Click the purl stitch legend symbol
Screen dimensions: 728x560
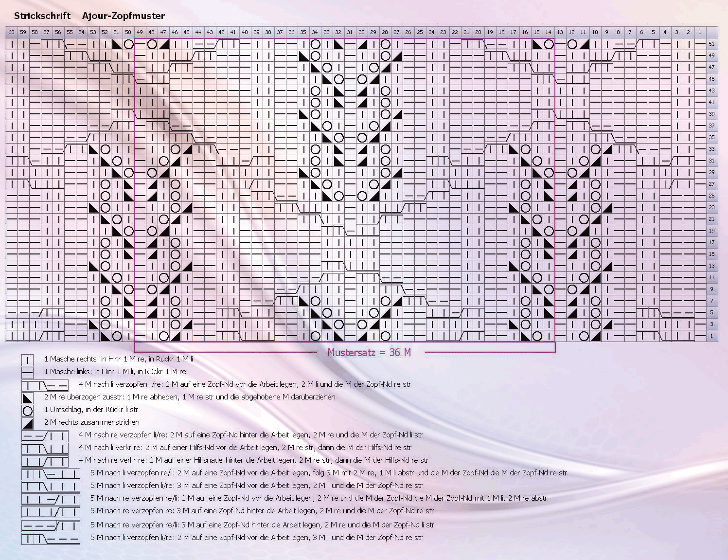click(28, 373)
